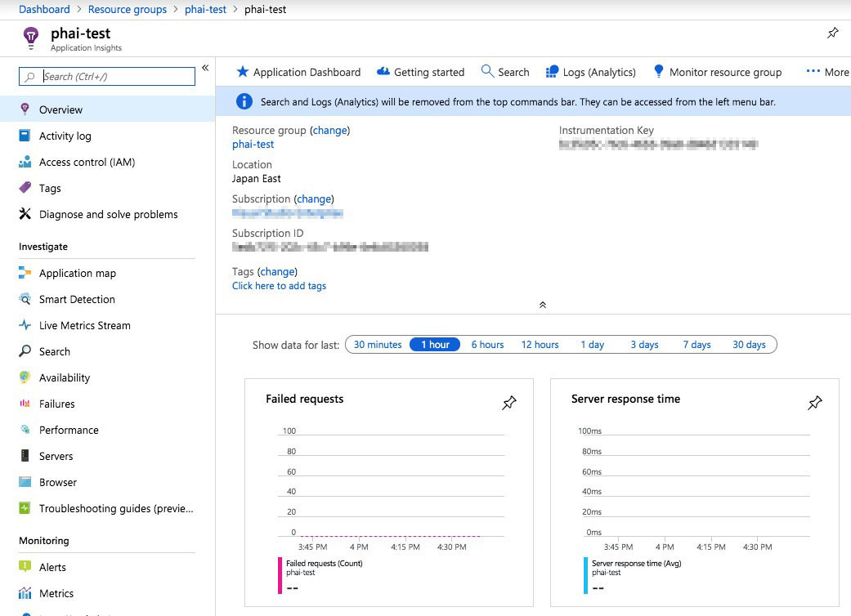
Task: Select the 1 day time range
Action: point(592,344)
